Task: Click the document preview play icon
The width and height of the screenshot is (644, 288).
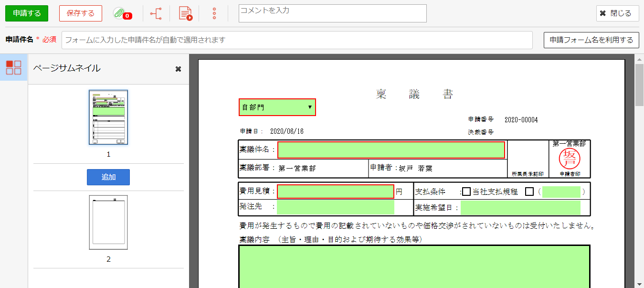Action: tap(185, 13)
